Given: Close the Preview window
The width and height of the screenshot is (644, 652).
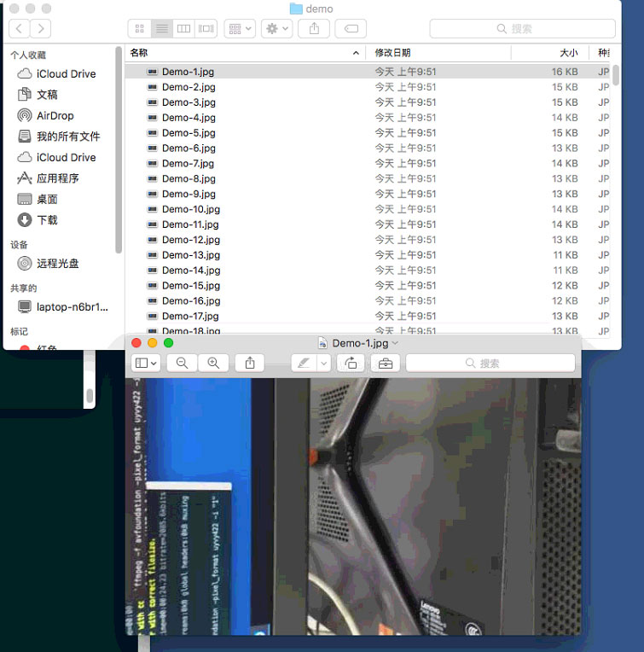Looking at the screenshot, I should [x=136, y=342].
